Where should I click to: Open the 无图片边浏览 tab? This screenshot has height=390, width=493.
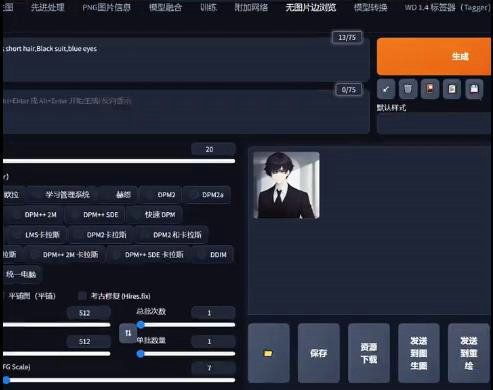pyautogui.click(x=311, y=7)
